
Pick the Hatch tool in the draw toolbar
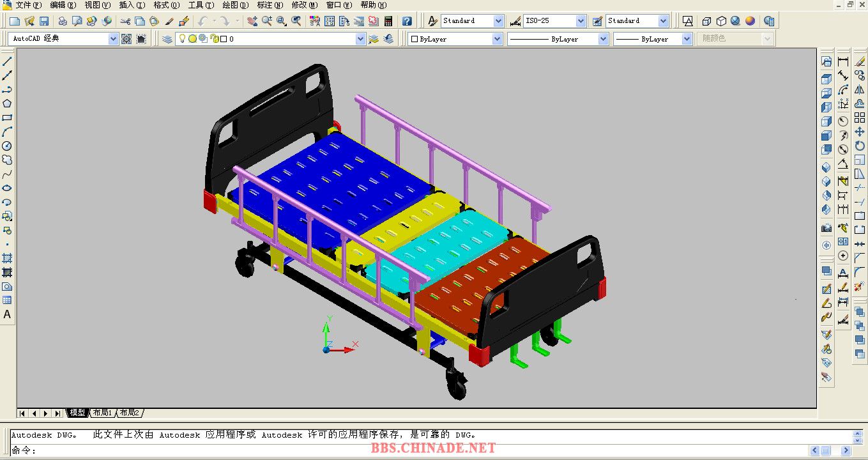7,258
